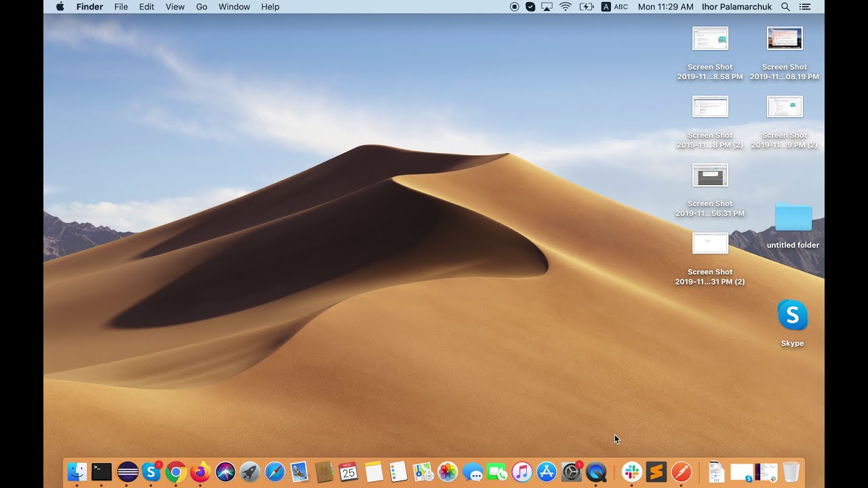
Task: Open FaceTime from the Dock
Action: 497,472
